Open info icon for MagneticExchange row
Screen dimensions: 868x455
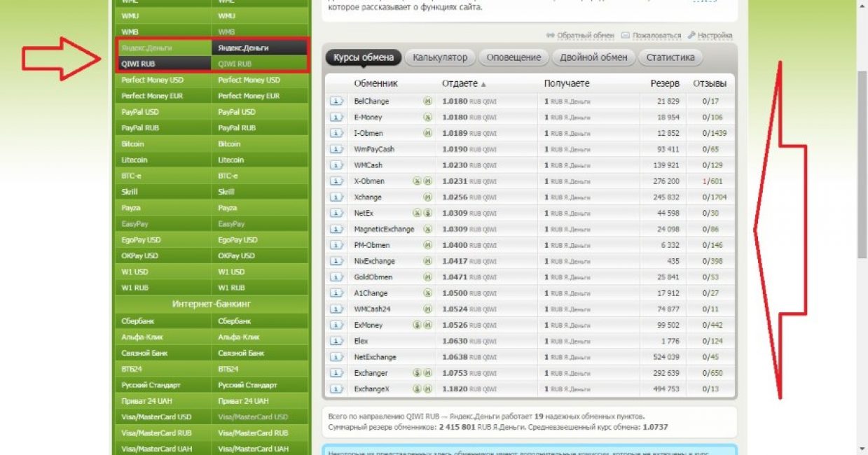tap(336, 230)
